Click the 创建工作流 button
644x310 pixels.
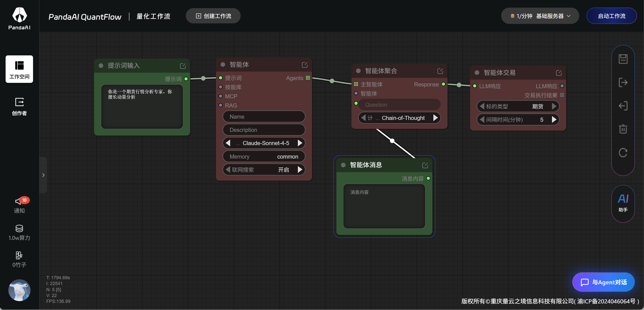point(213,16)
